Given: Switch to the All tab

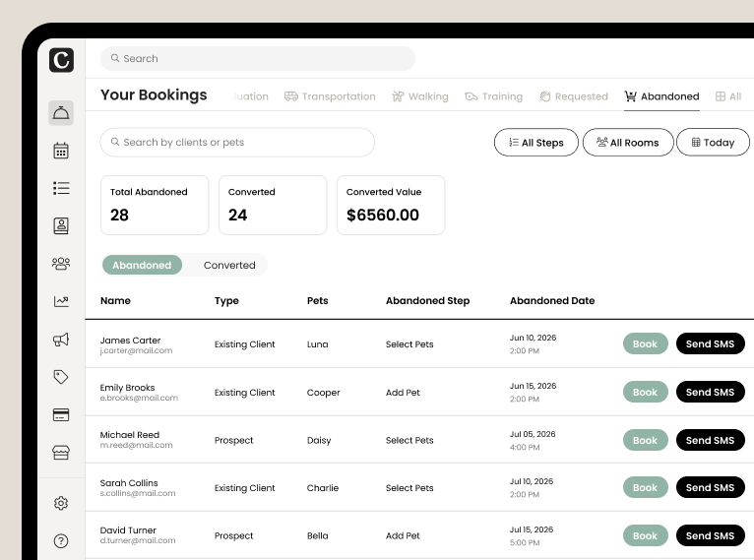Looking at the screenshot, I should 728,96.
